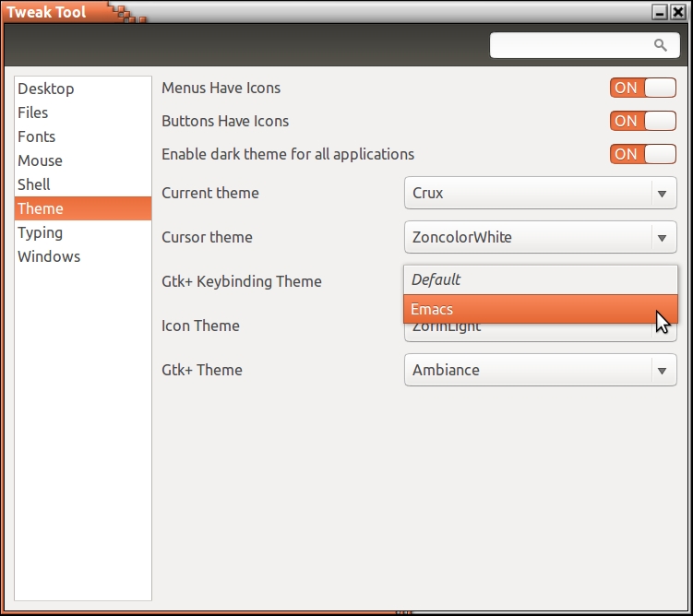Disable the Buttons Have Icons switch
Screen dimensions: 693x616
pos(642,121)
